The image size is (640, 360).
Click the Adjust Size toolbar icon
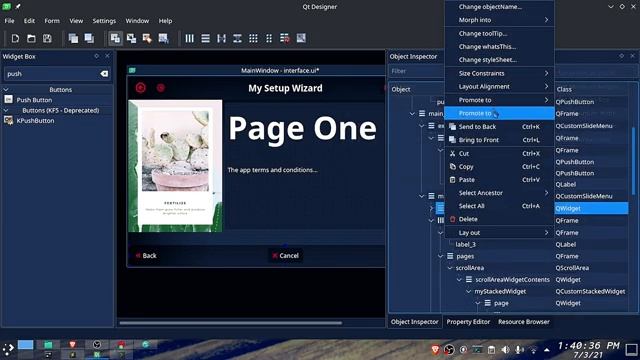coord(301,38)
